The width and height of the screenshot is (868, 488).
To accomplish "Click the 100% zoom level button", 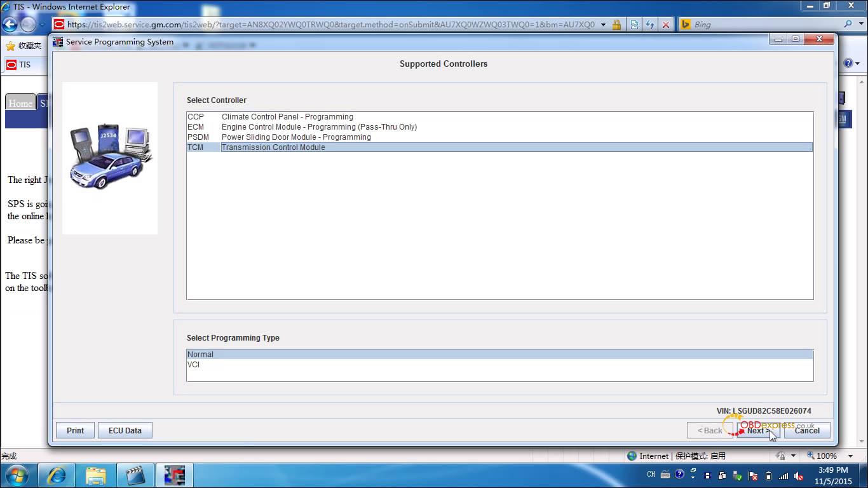I will (822, 456).
